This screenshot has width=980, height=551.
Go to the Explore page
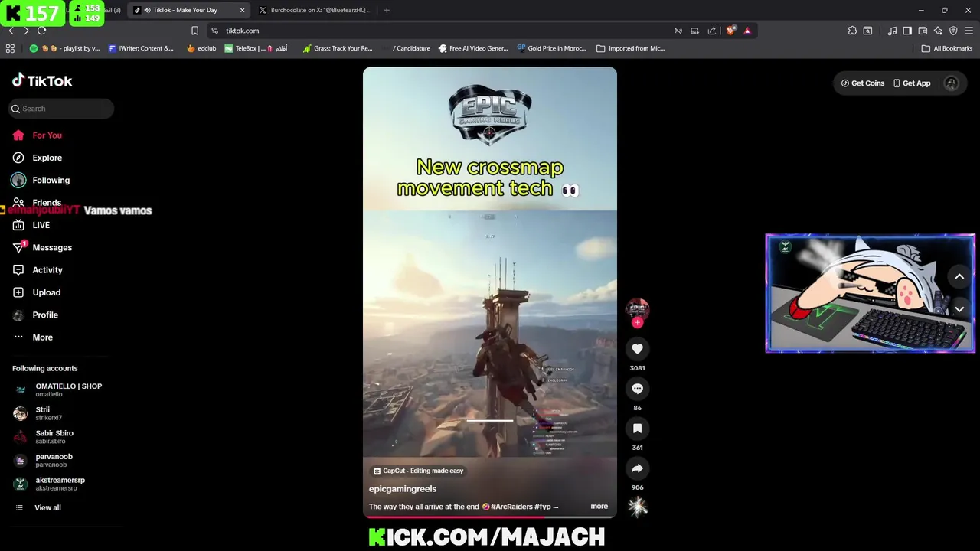point(37,158)
